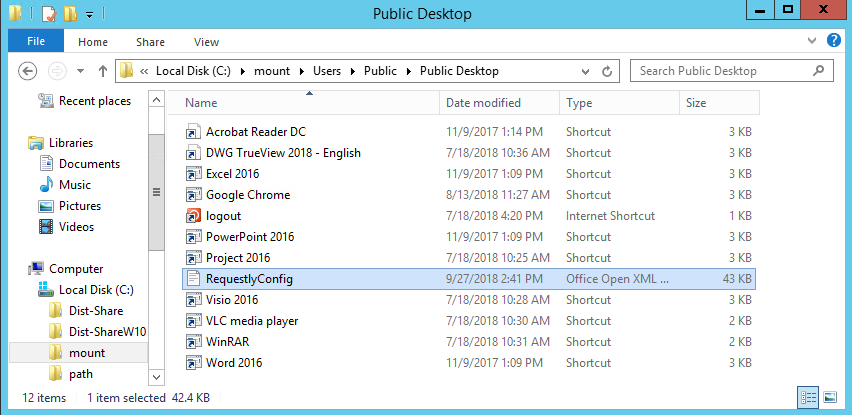Image resolution: width=852 pixels, height=415 pixels.
Task: Select Computer in the navigation pane
Action: [66, 269]
